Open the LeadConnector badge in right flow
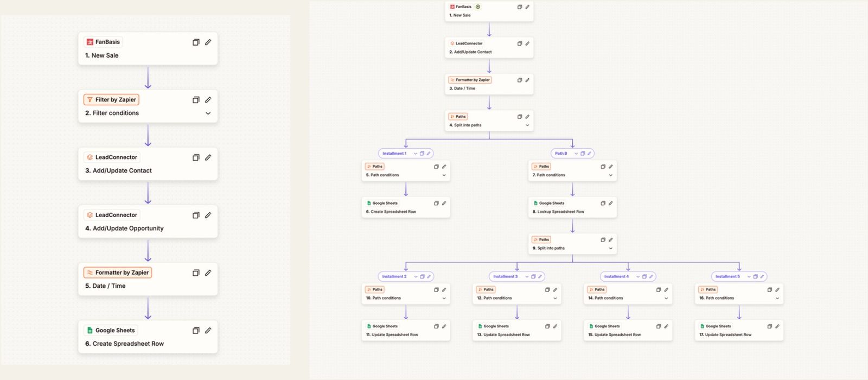Screen dimensions: 868x380 point(466,43)
